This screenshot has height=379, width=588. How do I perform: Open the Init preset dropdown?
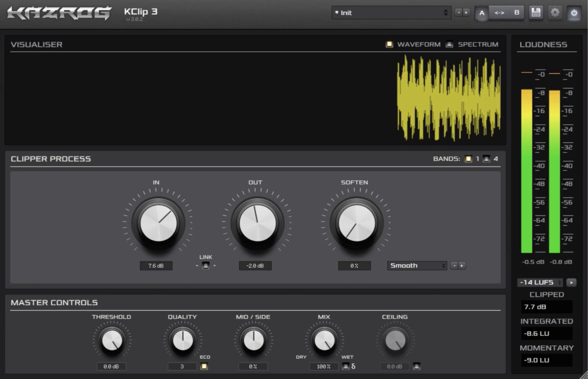(x=391, y=13)
